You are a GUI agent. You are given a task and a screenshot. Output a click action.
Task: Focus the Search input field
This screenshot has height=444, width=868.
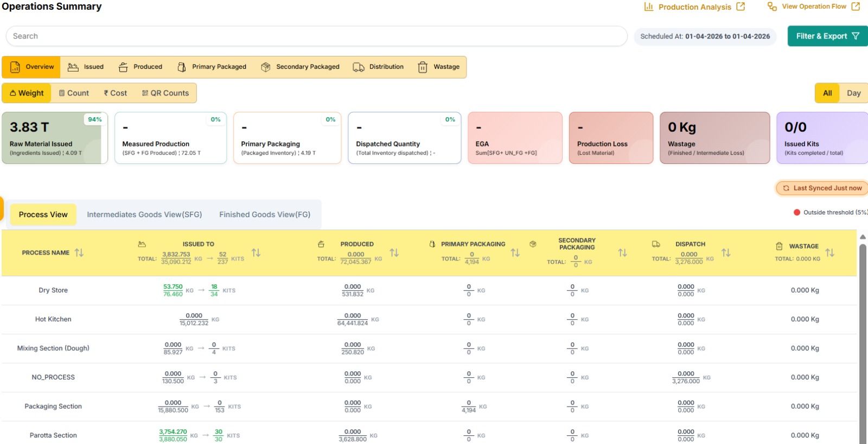click(x=316, y=36)
